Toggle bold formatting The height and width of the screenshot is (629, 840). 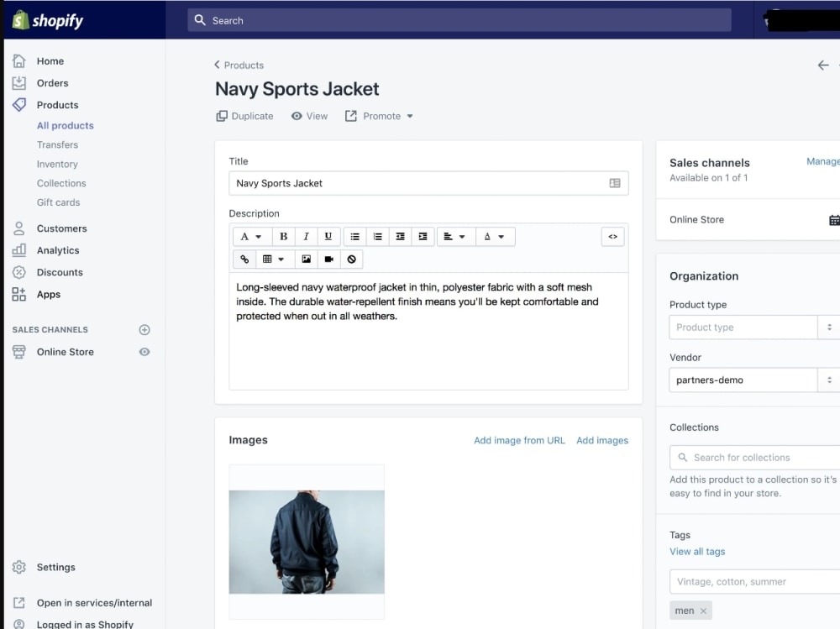pyautogui.click(x=283, y=236)
